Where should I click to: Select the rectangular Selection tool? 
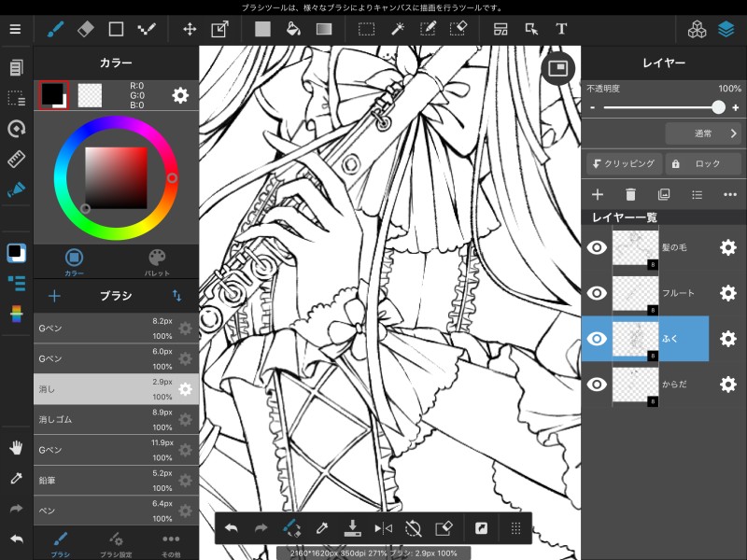366,29
